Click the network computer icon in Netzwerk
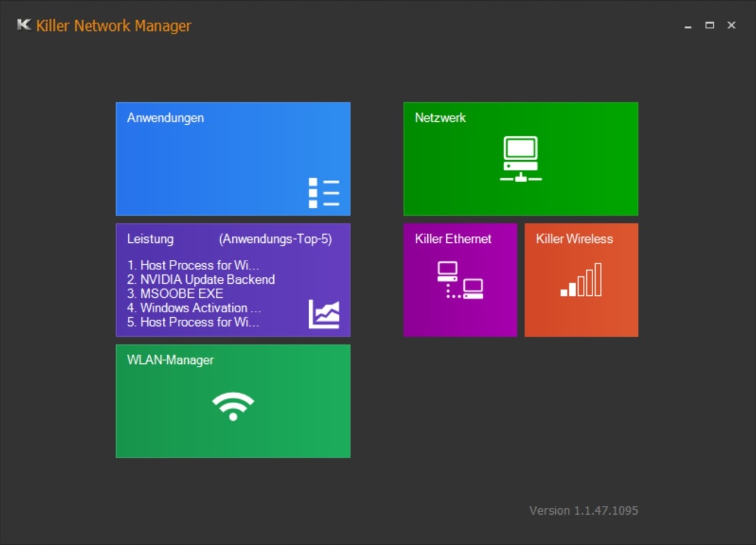 [521, 159]
